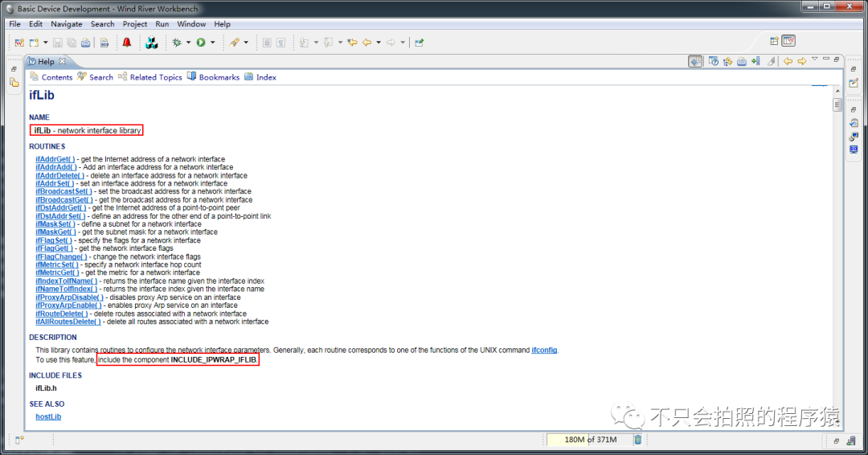Click the pencil note icon in right trim
This screenshot has height=455, width=868.
[854, 83]
